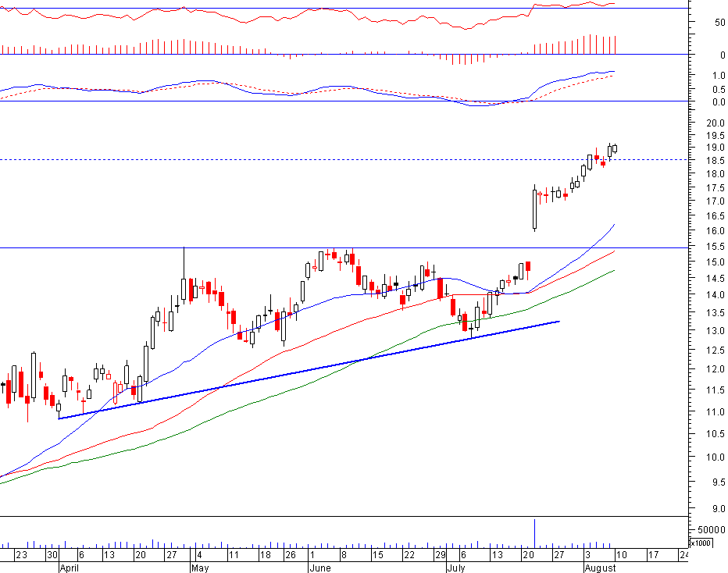Screen dimensions: 728x573
Task: Click the "12.0" price axis label
Action: coord(715,369)
